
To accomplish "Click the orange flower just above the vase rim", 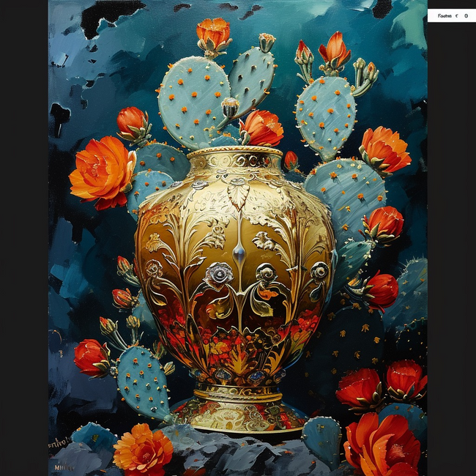I will (261, 128).
